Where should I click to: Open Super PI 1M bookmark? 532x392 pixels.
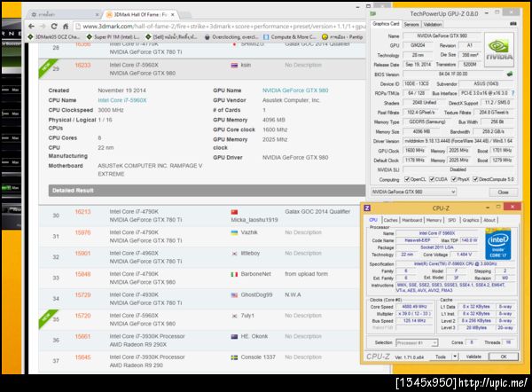pyautogui.click(x=113, y=36)
